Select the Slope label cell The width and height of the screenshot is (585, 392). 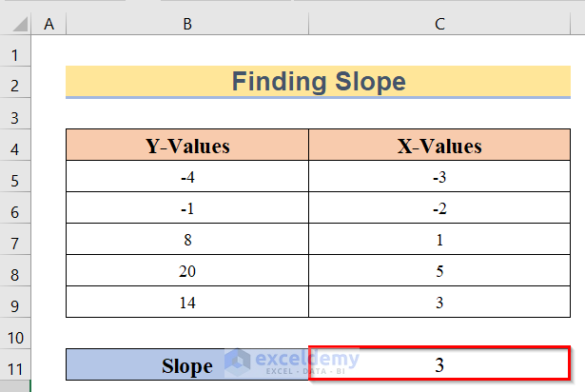click(187, 365)
